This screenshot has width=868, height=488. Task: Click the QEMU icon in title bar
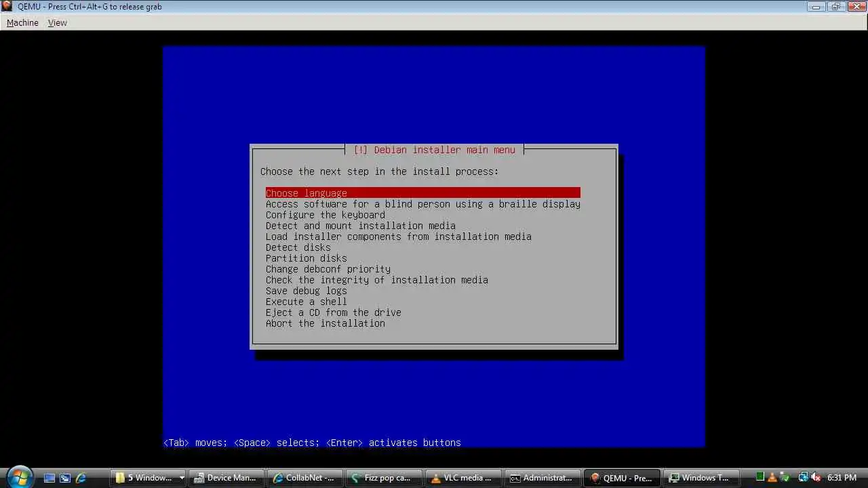click(7, 6)
